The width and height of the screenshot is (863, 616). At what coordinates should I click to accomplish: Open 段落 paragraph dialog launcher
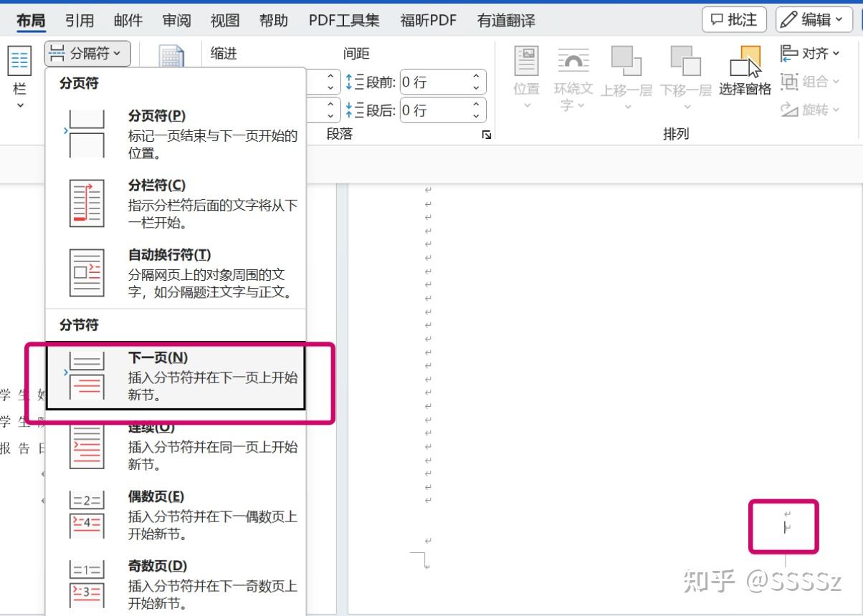487,134
